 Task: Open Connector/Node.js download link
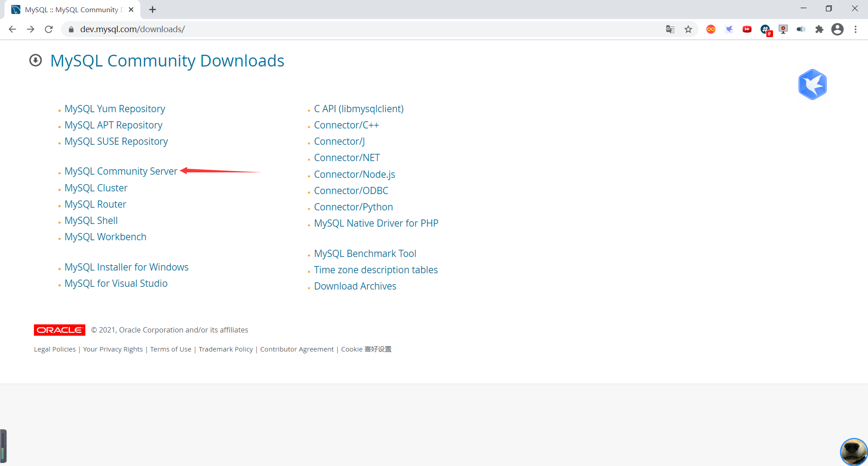click(354, 175)
